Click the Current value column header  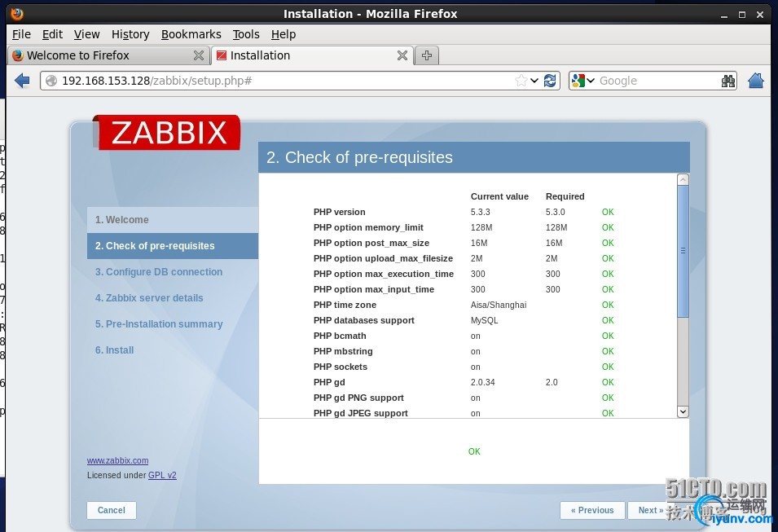[499, 196]
